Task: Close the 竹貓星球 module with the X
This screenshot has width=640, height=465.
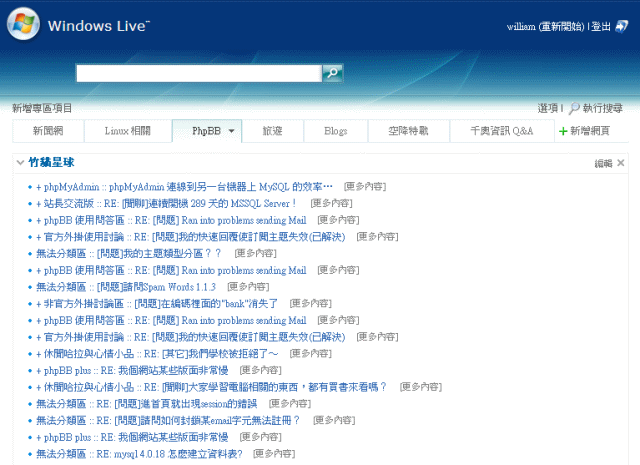Action: point(621,163)
